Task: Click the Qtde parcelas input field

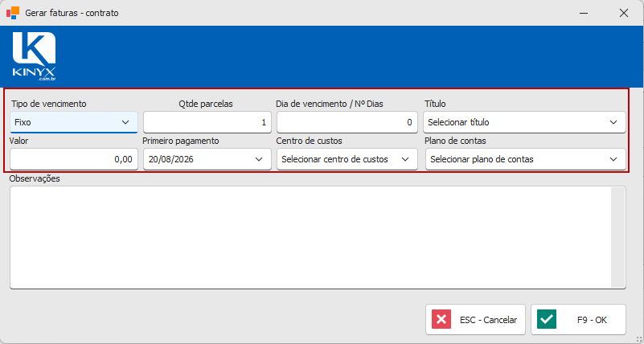Action: pos(207,122)
